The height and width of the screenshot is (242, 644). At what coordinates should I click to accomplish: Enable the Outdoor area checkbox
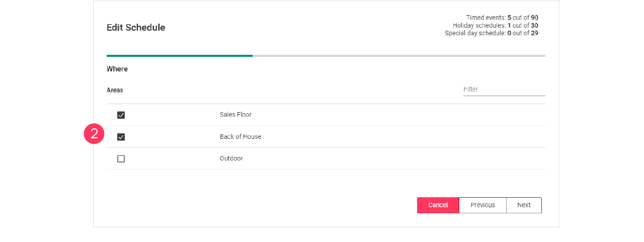(121, 159)
